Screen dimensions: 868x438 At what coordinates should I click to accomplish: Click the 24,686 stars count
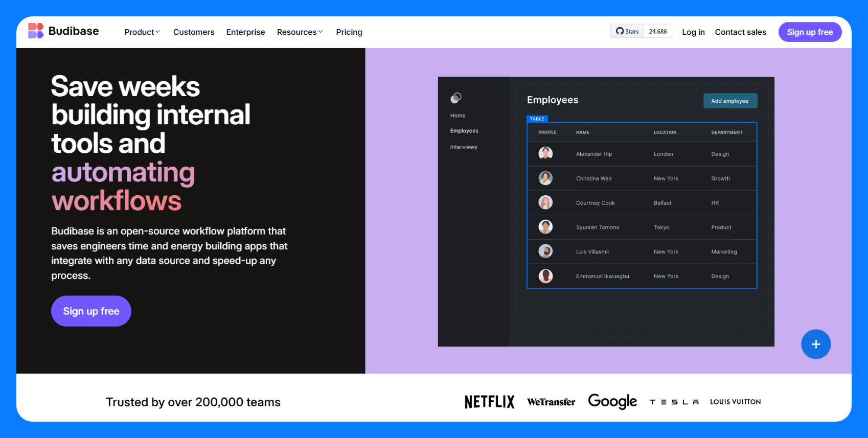tap(658, 31)
